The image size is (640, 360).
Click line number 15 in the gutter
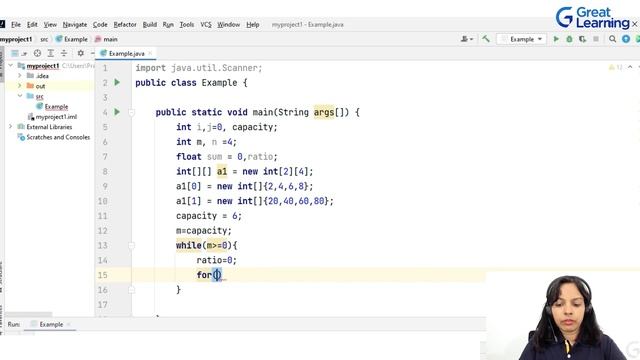[x=102, y=275]
